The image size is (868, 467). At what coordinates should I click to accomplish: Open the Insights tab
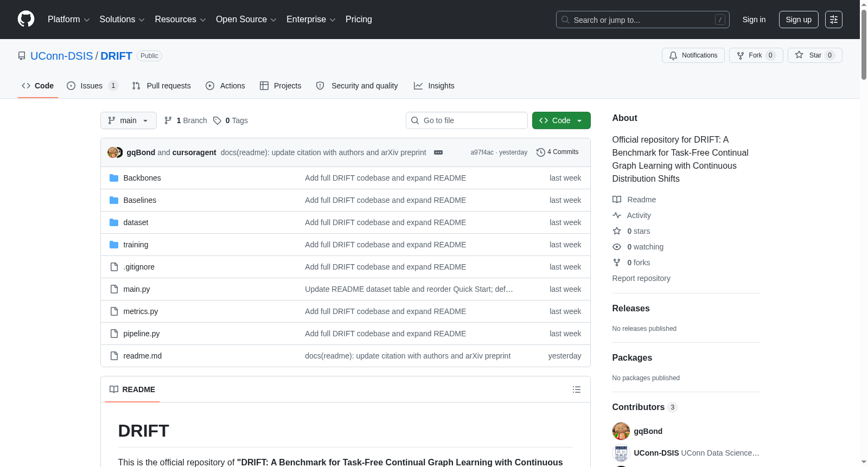point(434,86)
